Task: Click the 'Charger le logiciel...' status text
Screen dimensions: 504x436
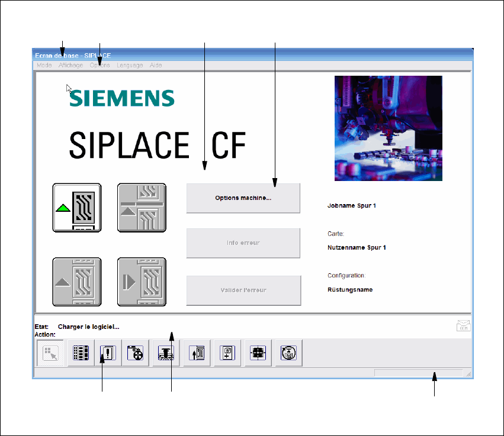Action: point(88,327)
